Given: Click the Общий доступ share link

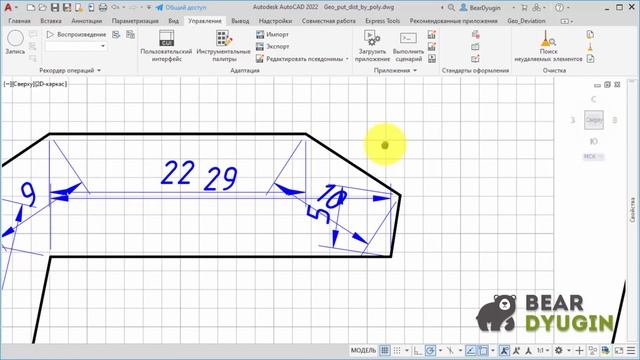Looking at the screenshot, I should [181, 7].
